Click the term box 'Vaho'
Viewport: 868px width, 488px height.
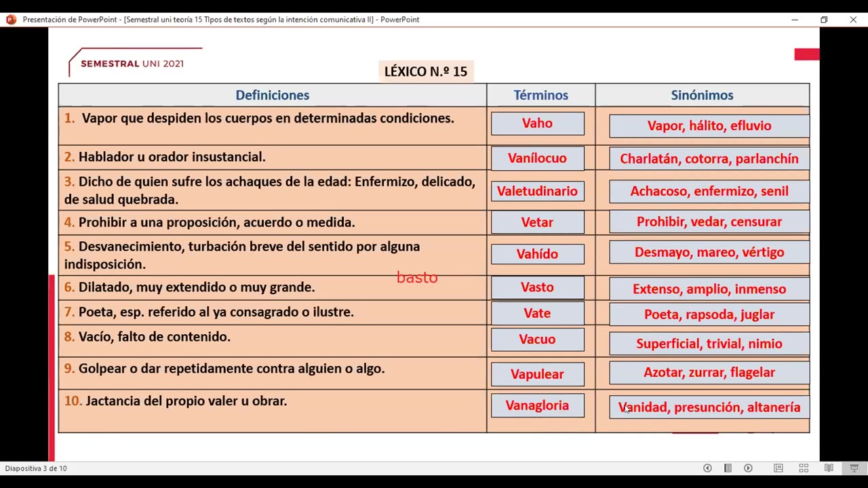pyautogui.click(x=538, y=123)
